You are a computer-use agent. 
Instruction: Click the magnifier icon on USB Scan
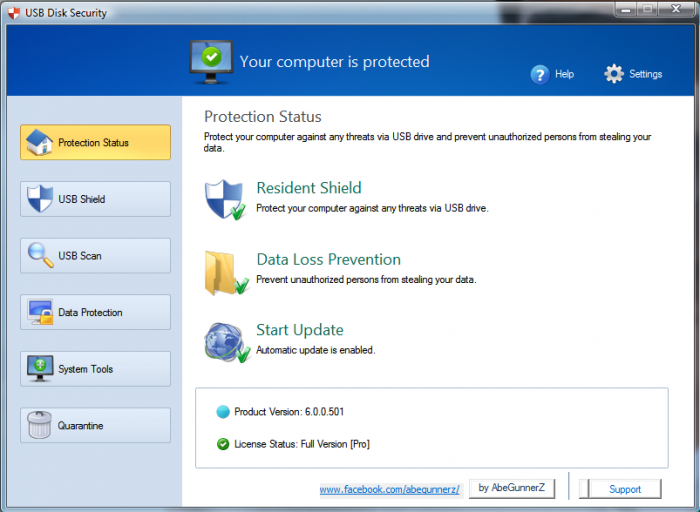click(x=40, y=255)
